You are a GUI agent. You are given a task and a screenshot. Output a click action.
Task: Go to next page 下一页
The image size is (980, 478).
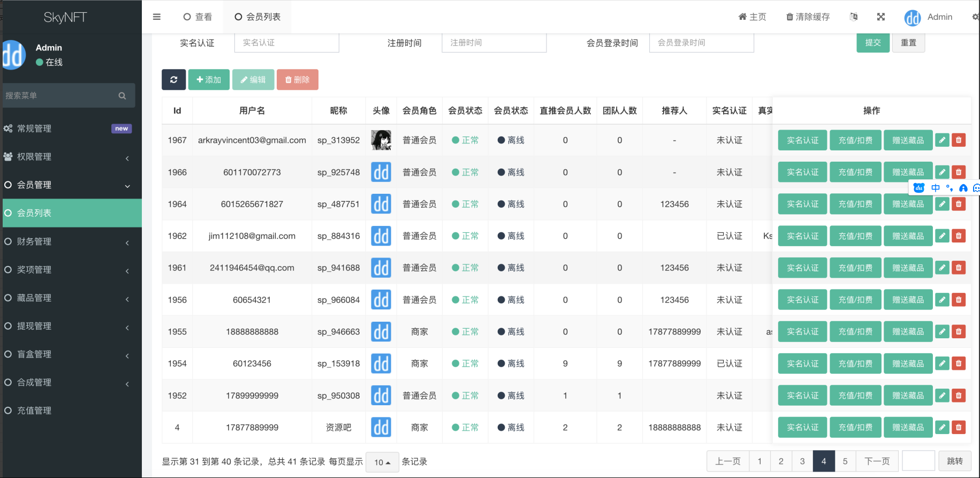(x=877, y=461)
